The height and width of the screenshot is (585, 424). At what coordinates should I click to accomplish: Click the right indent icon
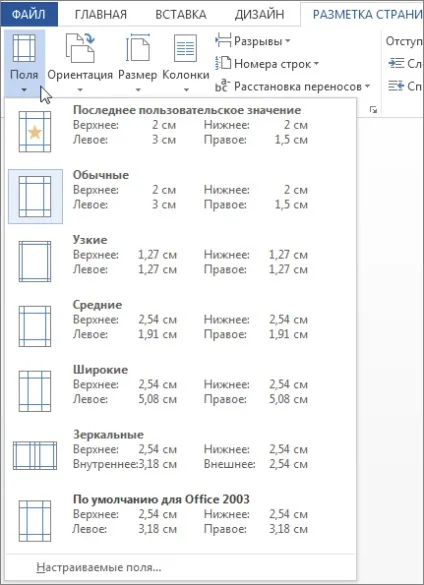click(x=396, y=86)
